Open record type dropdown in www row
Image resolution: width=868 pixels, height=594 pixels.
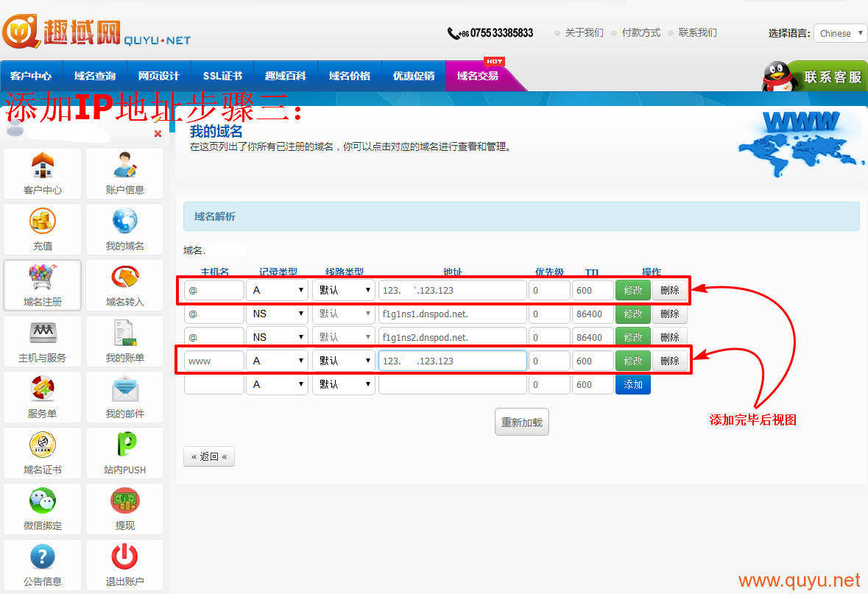[x=277, y=361]
